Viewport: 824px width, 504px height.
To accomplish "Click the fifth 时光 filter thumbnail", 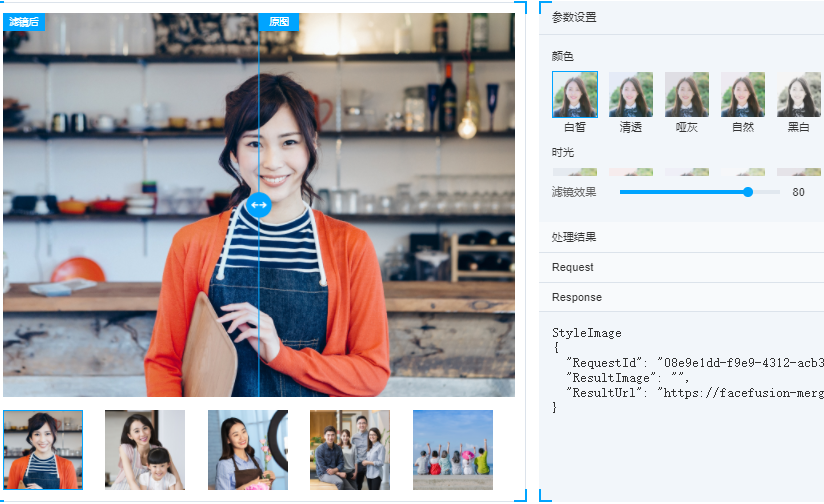I will (x=799, y=172).
